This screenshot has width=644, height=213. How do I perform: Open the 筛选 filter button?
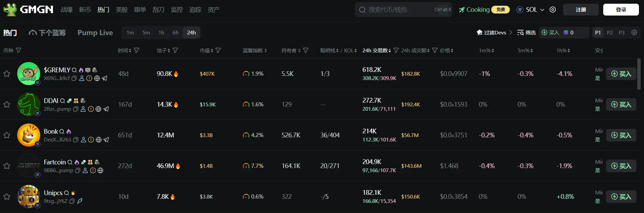(527, 32)
